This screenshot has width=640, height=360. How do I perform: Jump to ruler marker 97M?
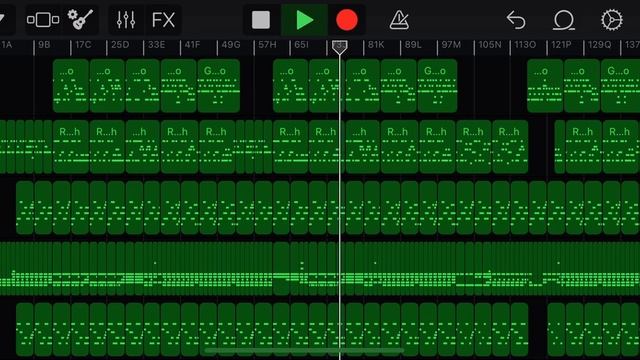pos(451,45)
